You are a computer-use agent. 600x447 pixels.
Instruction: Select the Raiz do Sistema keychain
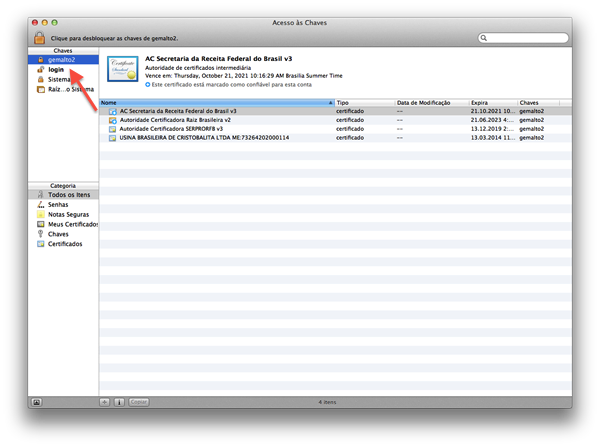tap(63, 90)
